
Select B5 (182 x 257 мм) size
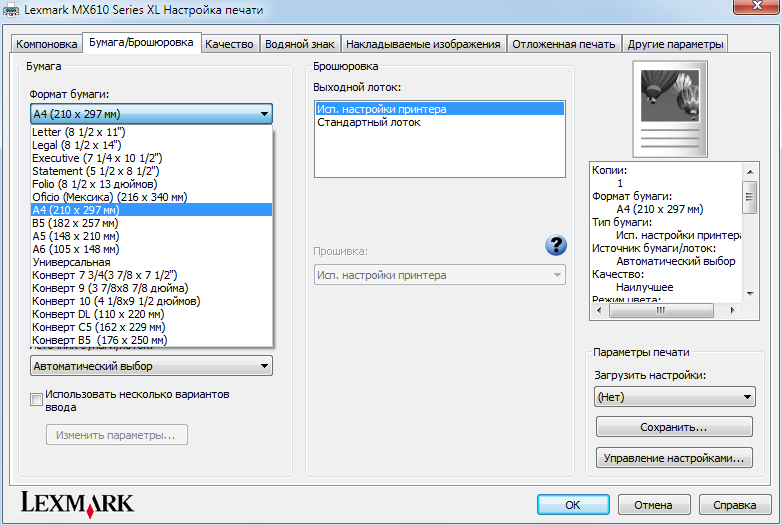pos(152,223)
